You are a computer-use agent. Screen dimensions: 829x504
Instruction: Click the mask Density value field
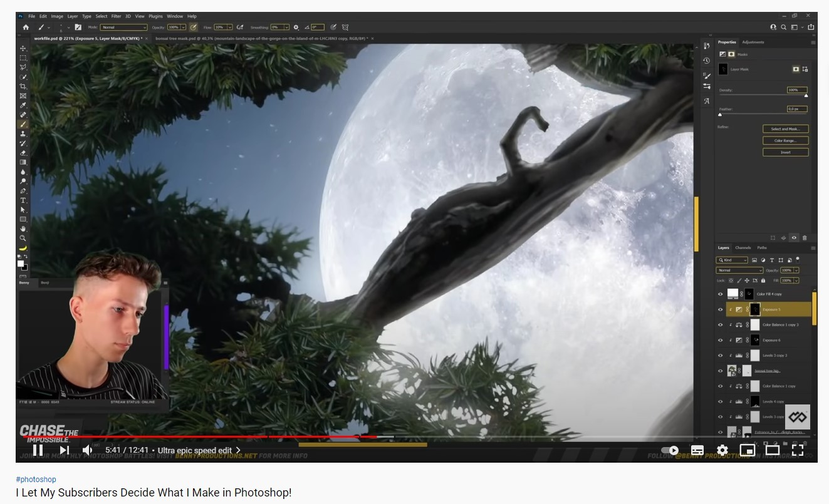pos(797,90)
